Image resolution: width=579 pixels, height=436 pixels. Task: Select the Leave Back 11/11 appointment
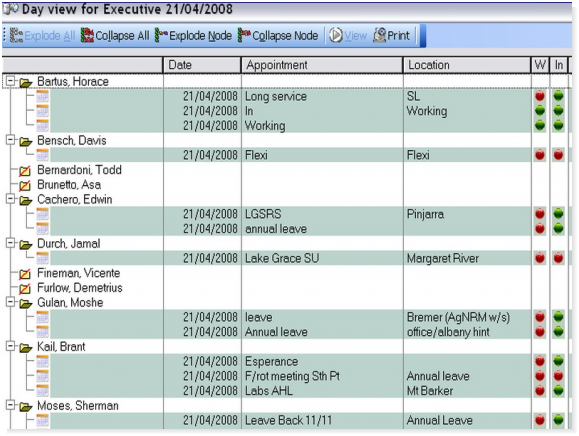288,420
